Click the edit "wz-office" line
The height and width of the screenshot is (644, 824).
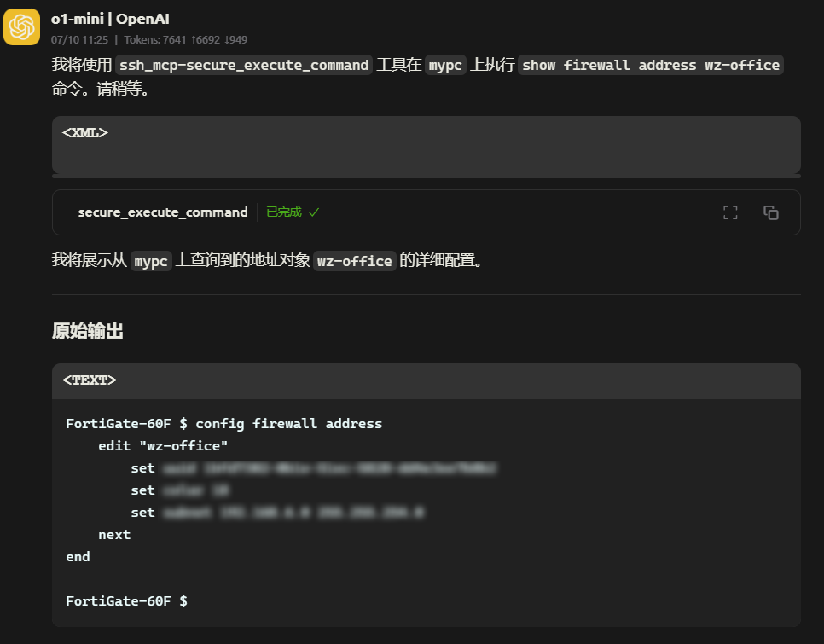point(163,446)
